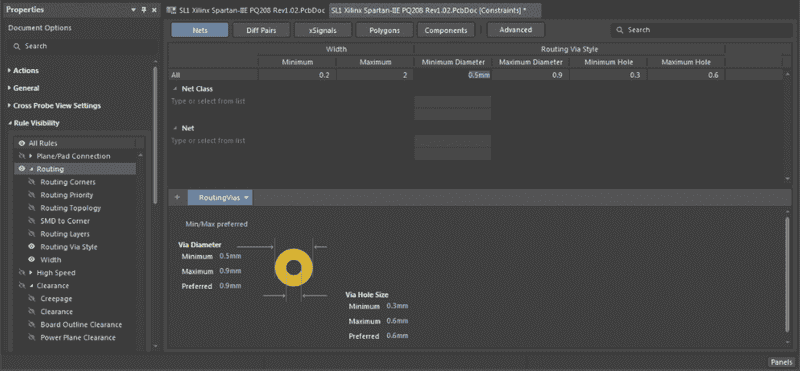Show the Creepage rule
Image resolution: width=800 pixels, height=371 pixels.
click(x=32, y=299)
